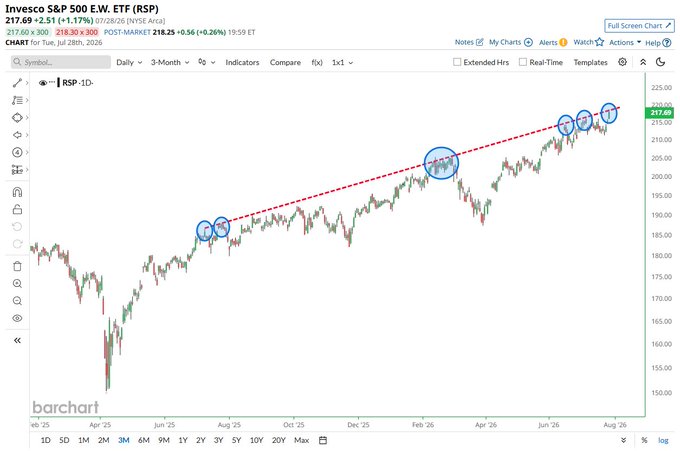The width and height of the screenshot is (680, 451).
Task: Select the 9M time range
Action: 163,440
